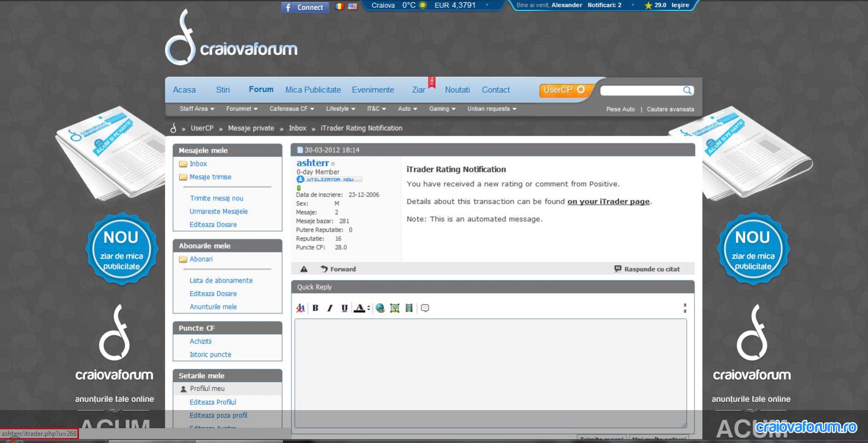Click the gold star points icon

(x=649, y=5)
